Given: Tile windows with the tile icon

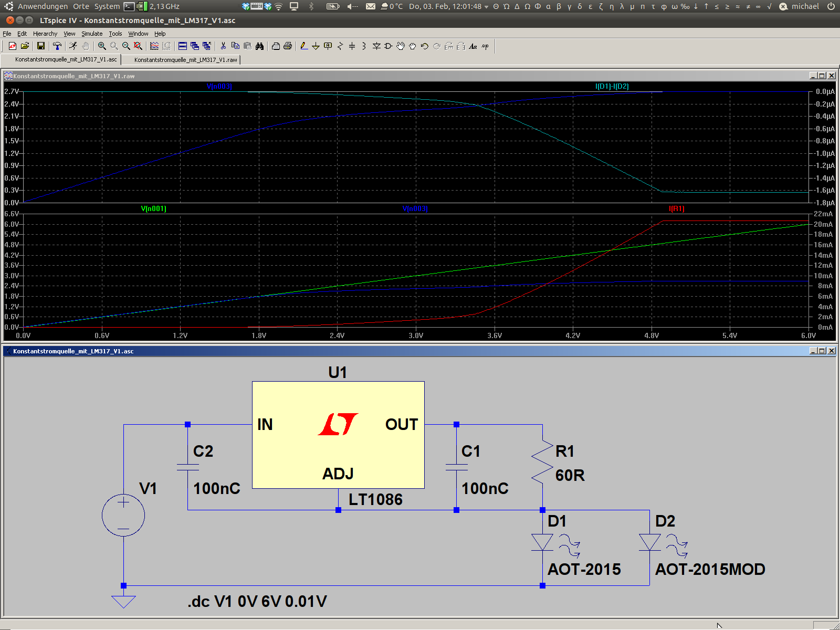Looking at the screenshot, I should pyautogui.click(x=183, y=46).
